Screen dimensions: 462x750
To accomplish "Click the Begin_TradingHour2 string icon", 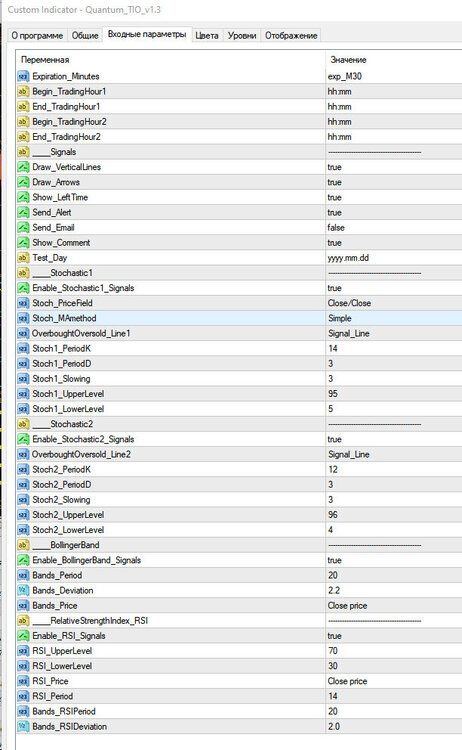I will [23, 121].
